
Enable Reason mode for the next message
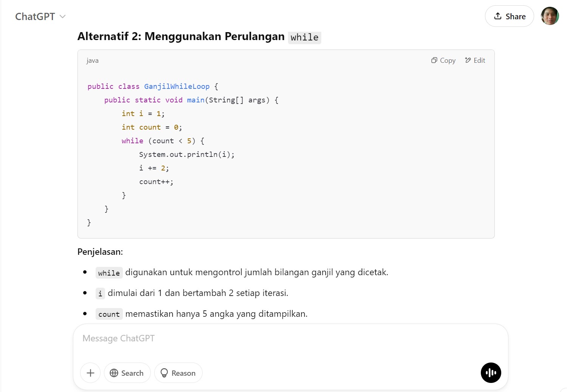[x=178, y=373]
